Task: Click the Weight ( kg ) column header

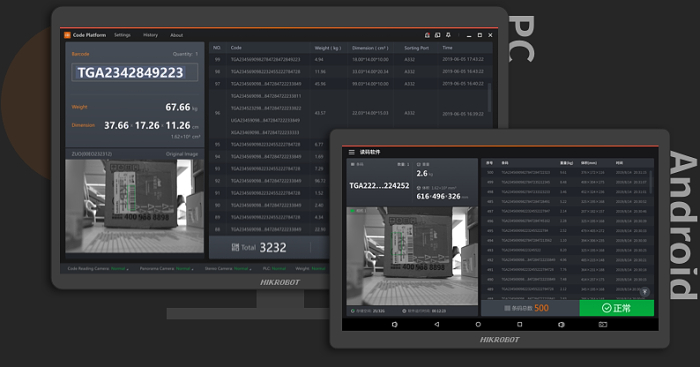Action: (x=328, y=48)
